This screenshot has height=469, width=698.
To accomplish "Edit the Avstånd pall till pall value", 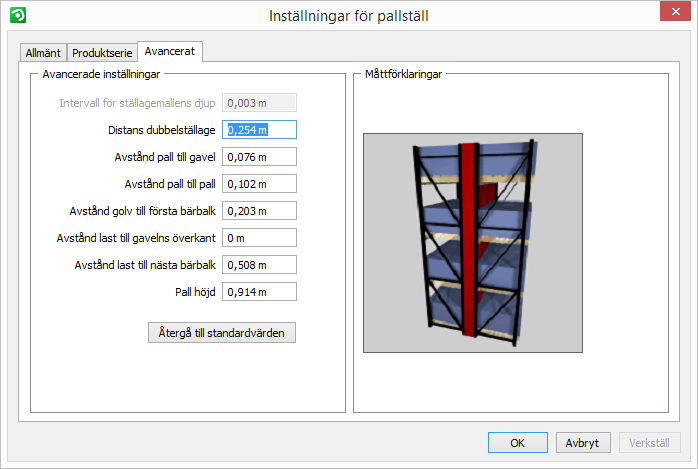I will [260, 184].
